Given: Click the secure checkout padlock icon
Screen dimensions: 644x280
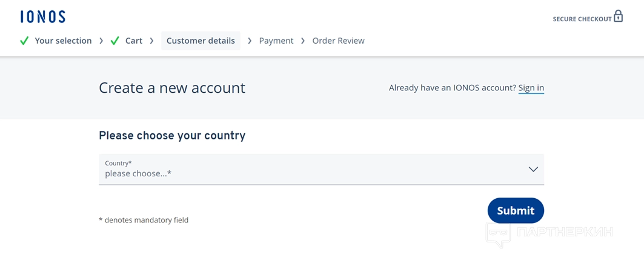Looking at the screenshot, I should tap(618, 16).
